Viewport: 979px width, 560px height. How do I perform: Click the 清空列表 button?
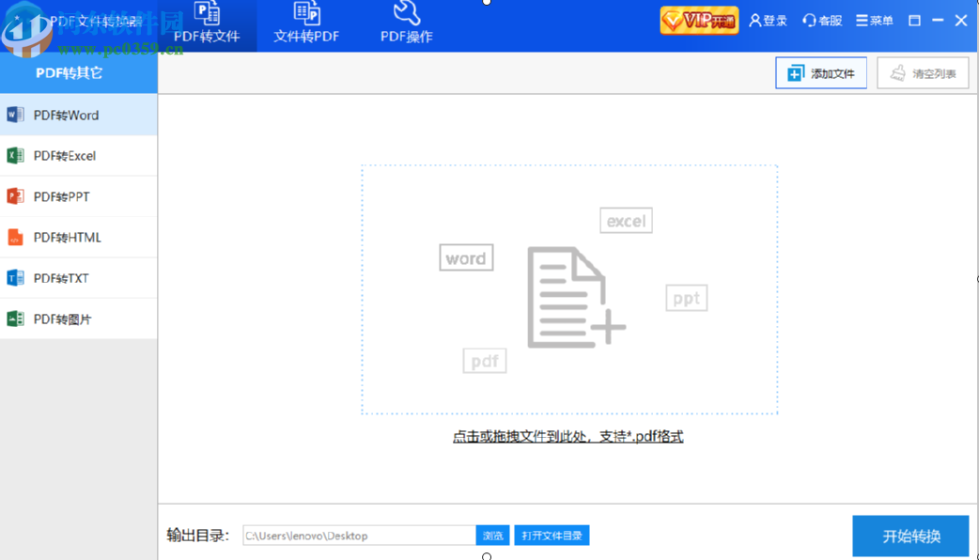[x=923, y=72]
